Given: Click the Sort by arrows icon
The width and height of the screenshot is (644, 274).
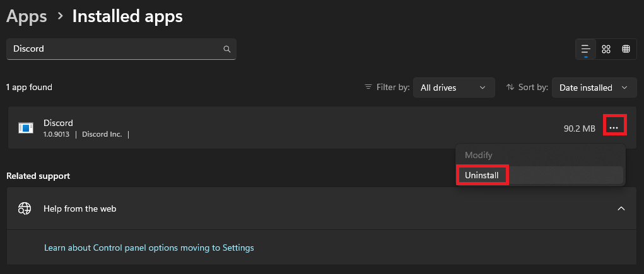Looking at the screenshot, I should click(510, 88).
